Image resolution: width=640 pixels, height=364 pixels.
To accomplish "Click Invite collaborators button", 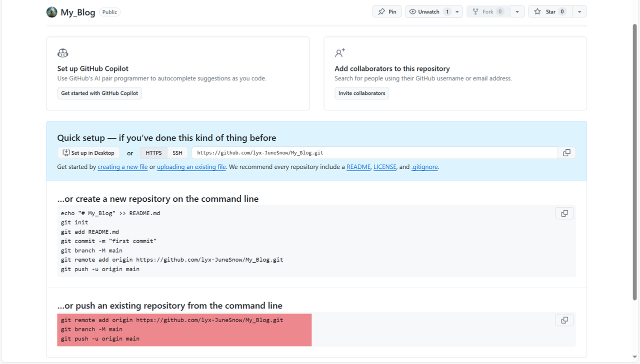I will (362, 93).
